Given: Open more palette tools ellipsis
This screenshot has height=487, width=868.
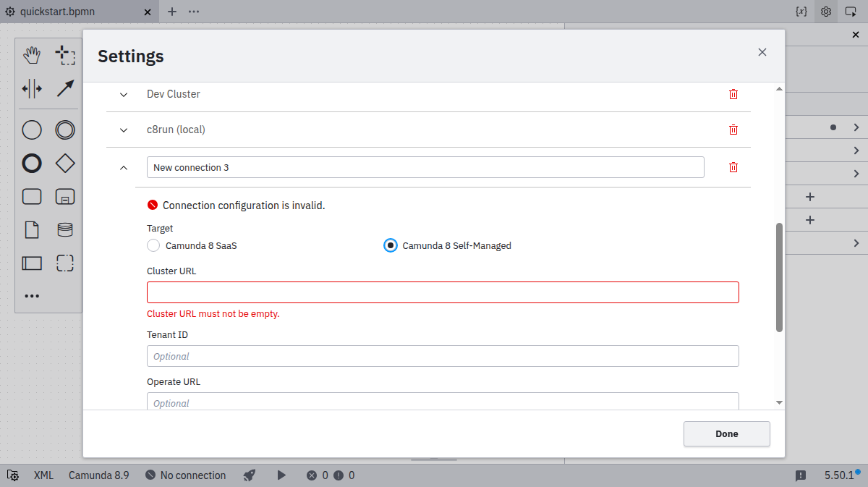Looking at the screenshot, I should click(x=32, y=296).
